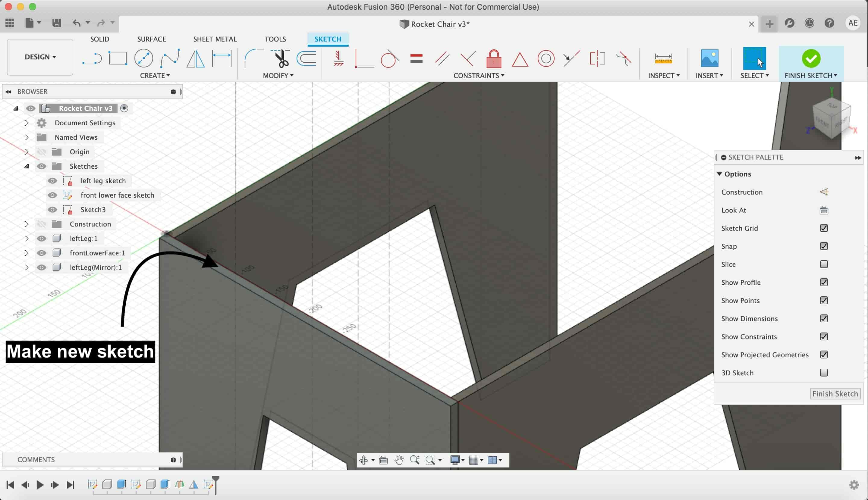Viewport: 868px width, 500px height.
Task: Select the Mirror sketch tool
Action: 196,58
